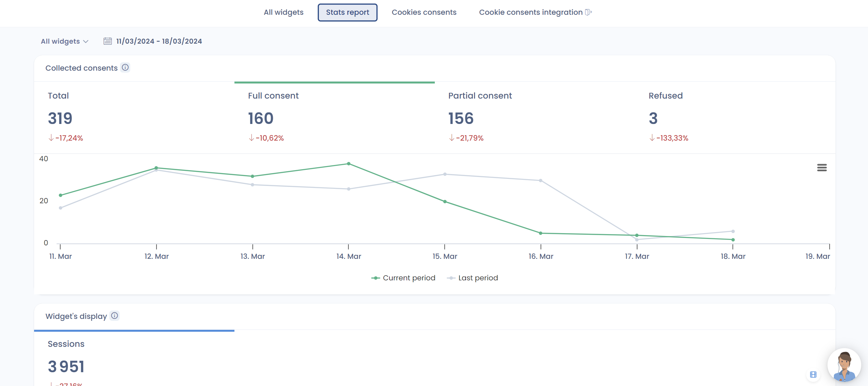Select the Stats report tab
This screenshot has height=386, width=868.
[347, 12]
